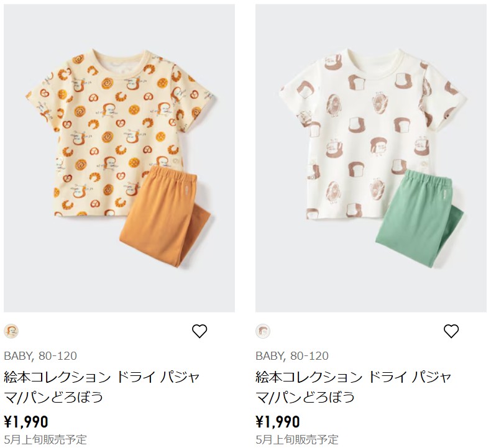Screen dimensions: 491x448
Task: Open the left pajama product photo
Action: (119, 158)
